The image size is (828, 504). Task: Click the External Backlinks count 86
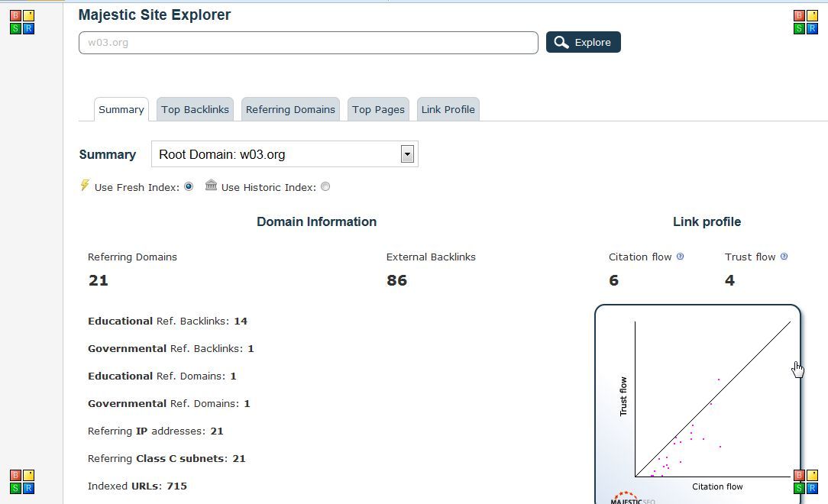pyautogui.click(x=397, y=280)
